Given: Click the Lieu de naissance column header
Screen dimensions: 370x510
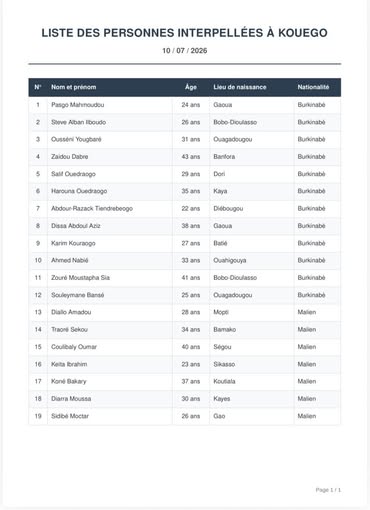Looking at the screenshot, I should pyautogui.click(x=240, y=87).
